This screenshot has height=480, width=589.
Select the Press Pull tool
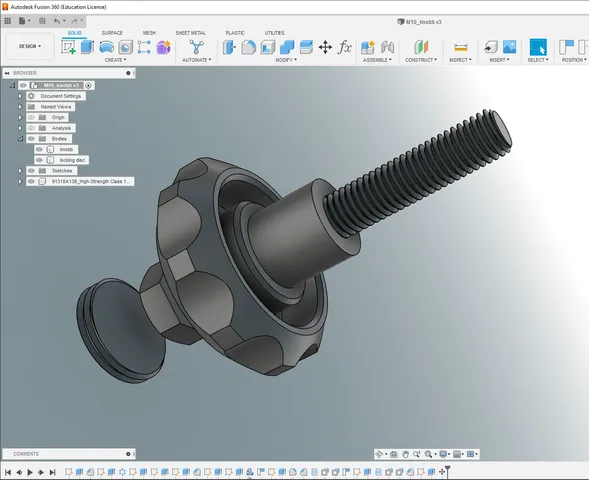coord(229,47)
